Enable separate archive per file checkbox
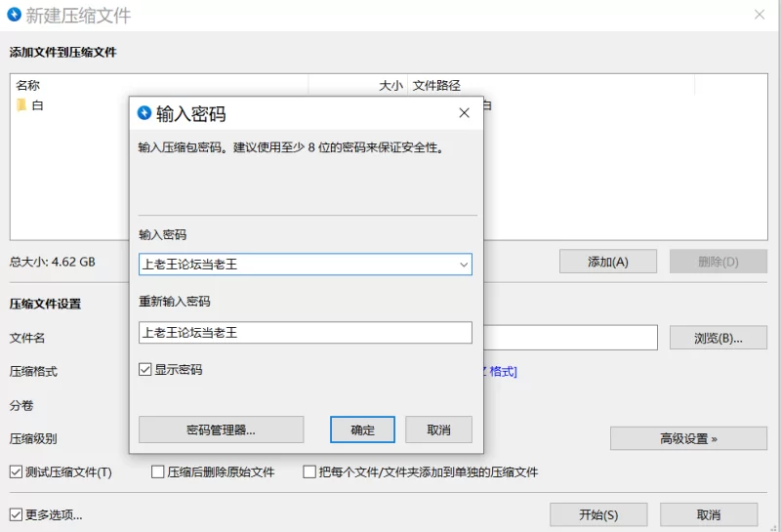 309,472
